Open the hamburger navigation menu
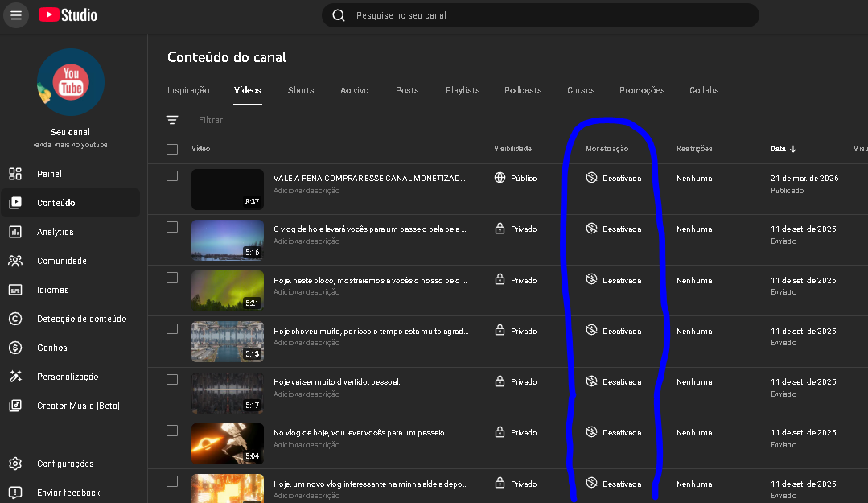Image resolution: width=868 pixels, height=503 pixels. [x=15, y=15]
